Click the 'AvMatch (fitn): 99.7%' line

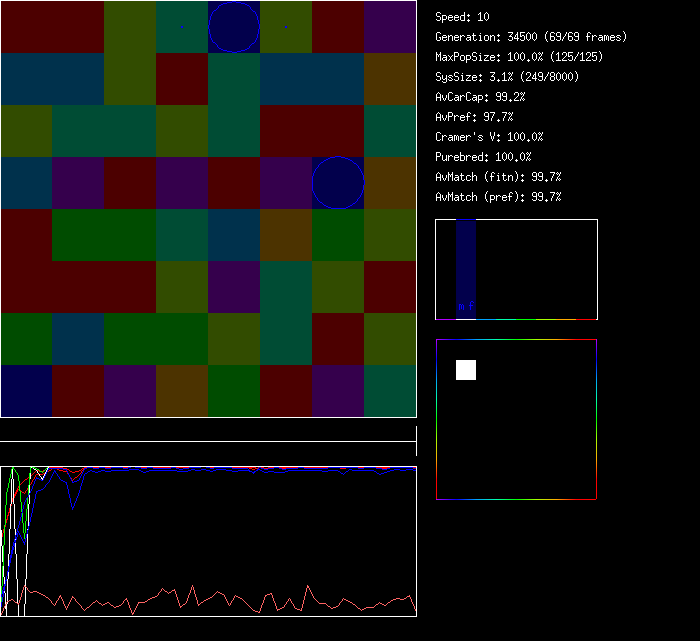498,177
